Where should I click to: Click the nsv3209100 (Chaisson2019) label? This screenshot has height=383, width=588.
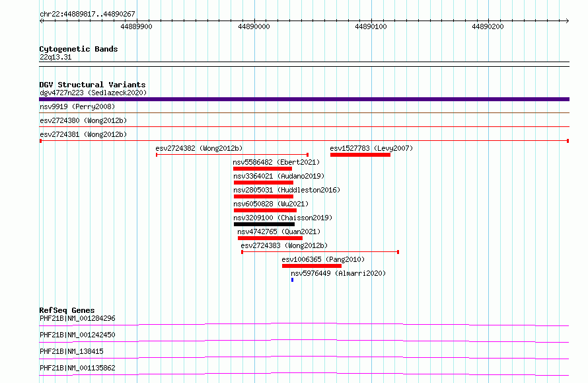tap(283, 218)
